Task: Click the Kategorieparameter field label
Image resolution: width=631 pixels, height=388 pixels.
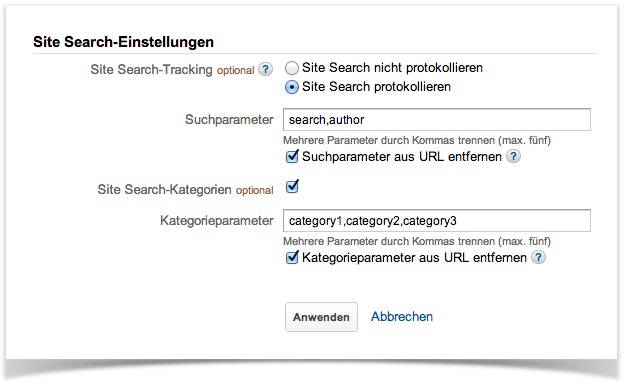Action: pos(217,221)
